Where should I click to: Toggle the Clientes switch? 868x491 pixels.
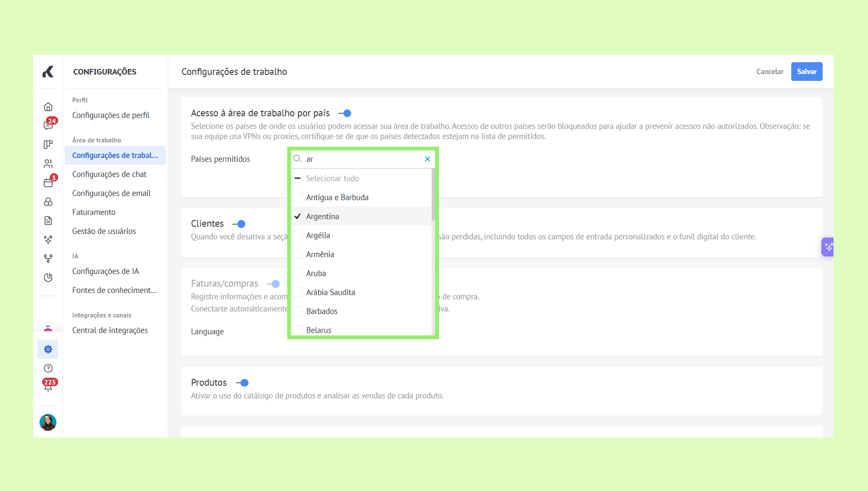tap(239, 224)
